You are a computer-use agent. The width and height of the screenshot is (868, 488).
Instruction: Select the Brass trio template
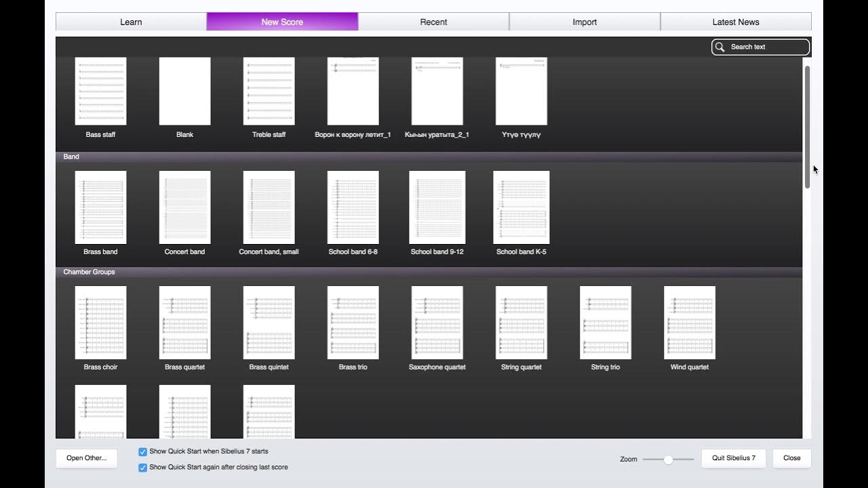pos(353,323)
